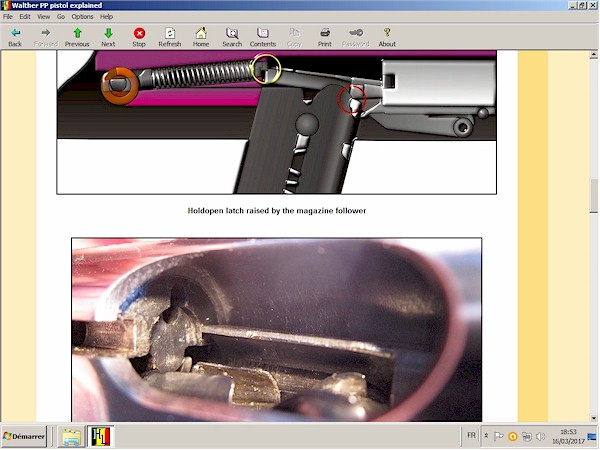The height and width of the screenshot is (450, 600).
Task: Click the Holdopen latch caption text
Action: click(x=277, y=210)
